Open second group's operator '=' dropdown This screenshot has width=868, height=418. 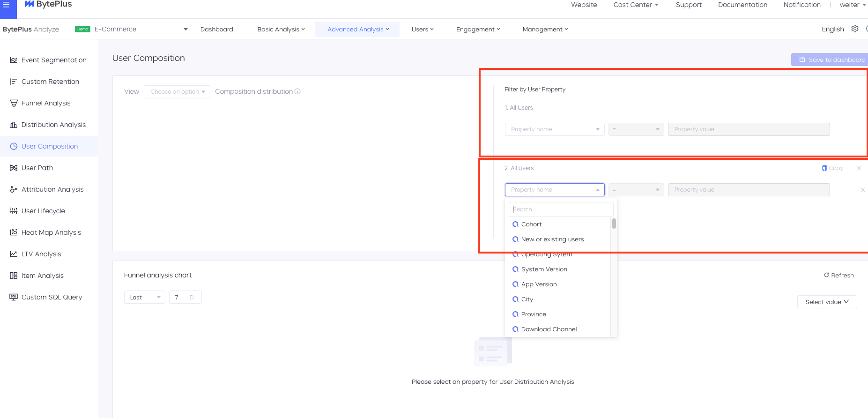pyautogui.click(x=636, y=190)
